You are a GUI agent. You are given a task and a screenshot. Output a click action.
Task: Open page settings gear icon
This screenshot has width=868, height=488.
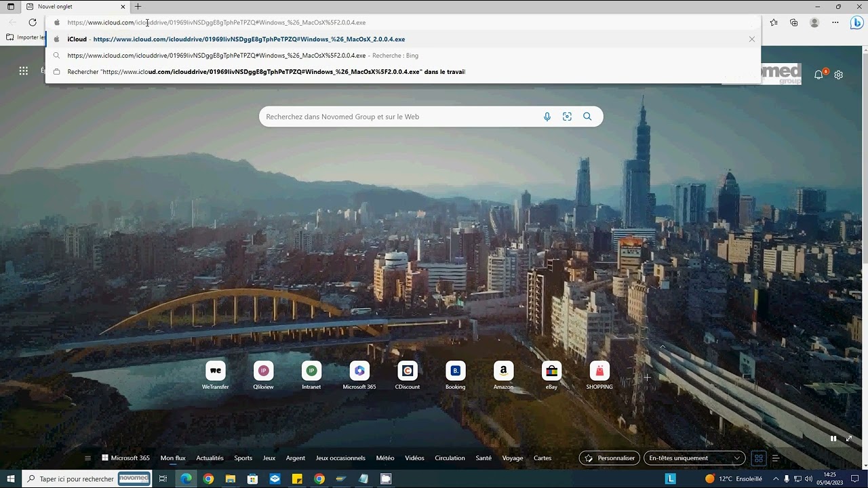839,75
